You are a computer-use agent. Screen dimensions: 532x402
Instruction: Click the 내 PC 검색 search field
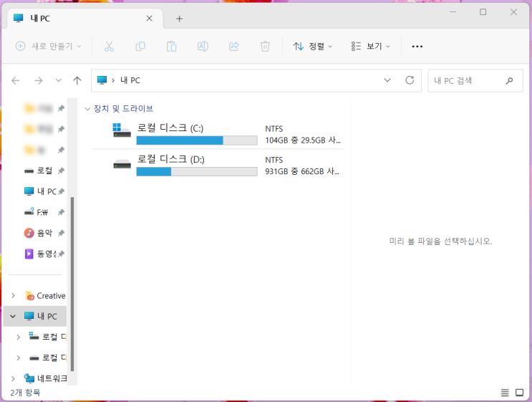pos(475,80)
